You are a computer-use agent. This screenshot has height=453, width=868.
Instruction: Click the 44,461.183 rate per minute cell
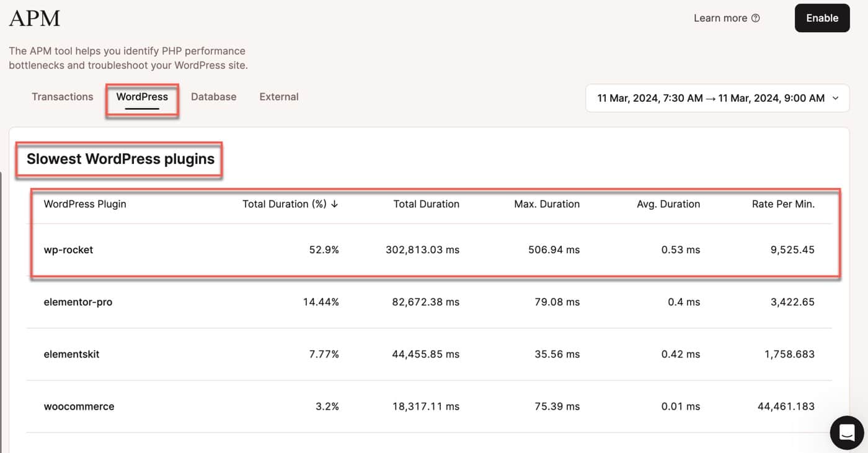pyautogui.click(x=786, y=406)
